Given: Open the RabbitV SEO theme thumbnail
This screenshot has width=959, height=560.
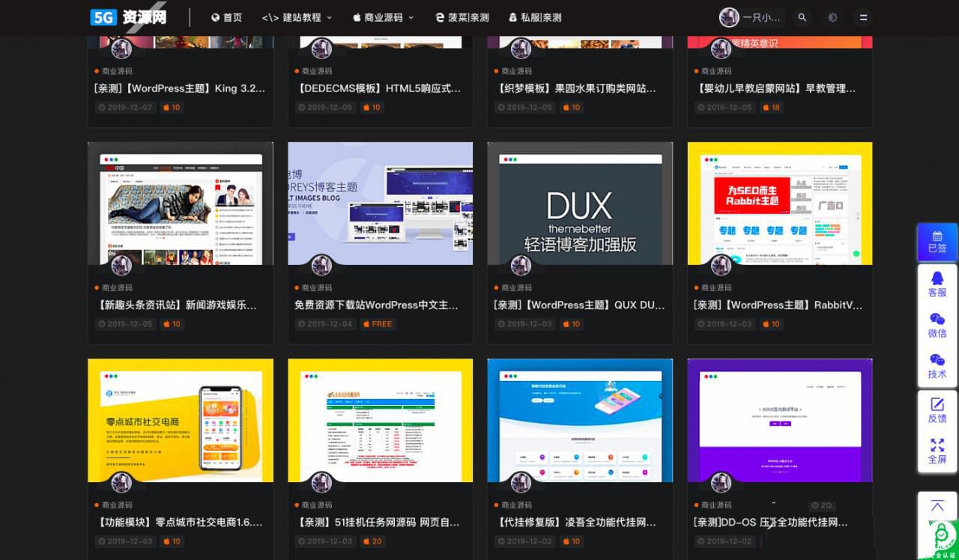Looking at the screenshot, I should pos(779,203).
